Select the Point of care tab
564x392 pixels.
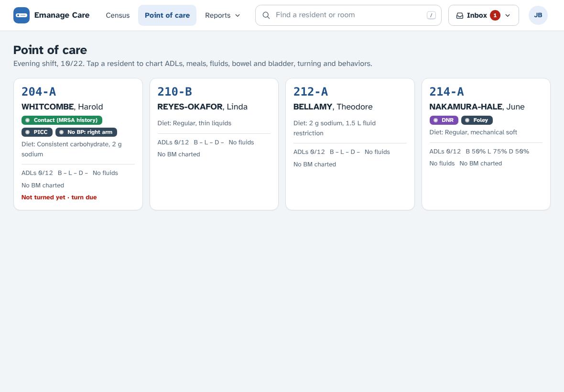167,15
